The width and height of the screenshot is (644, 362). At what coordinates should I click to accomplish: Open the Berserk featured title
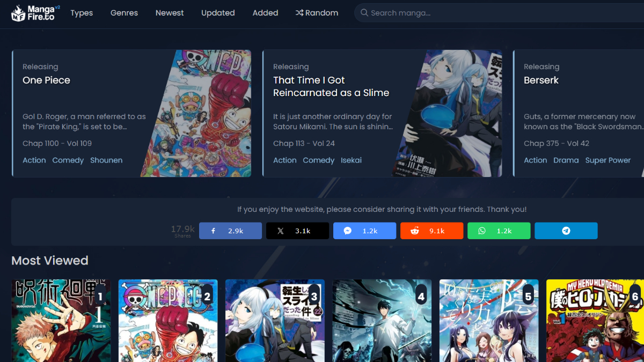[x=541, y=80]
